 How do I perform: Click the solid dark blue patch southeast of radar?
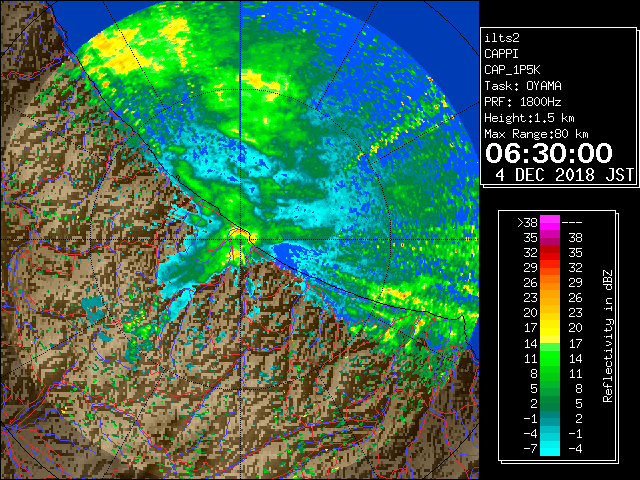coord(289,255)
